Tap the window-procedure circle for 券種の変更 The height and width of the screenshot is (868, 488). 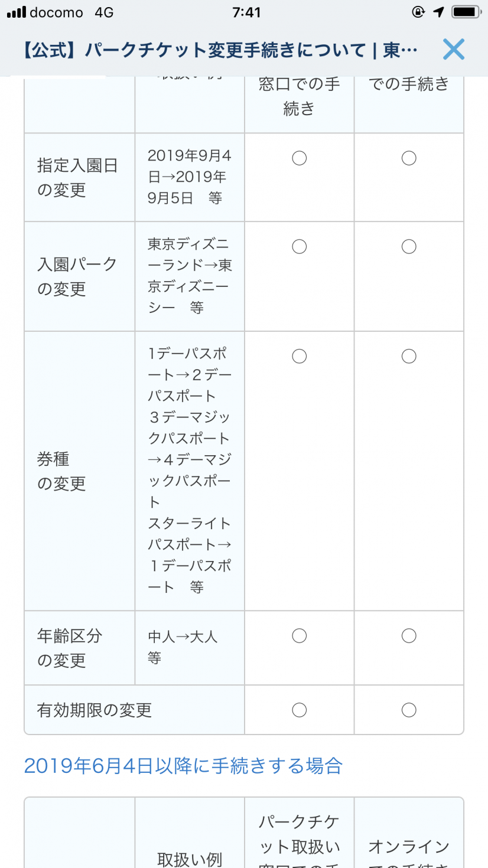tap(300, 356)
